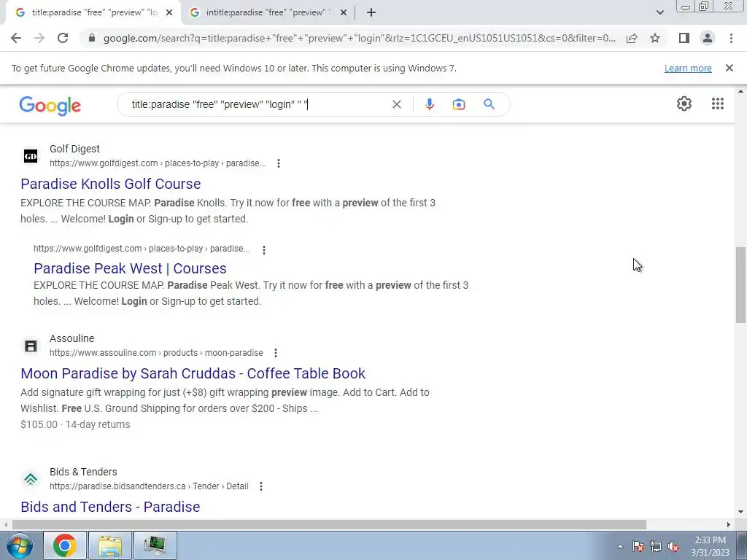747x560 pixels.
Task: Click the address bar URL
Action: [360, 38]
